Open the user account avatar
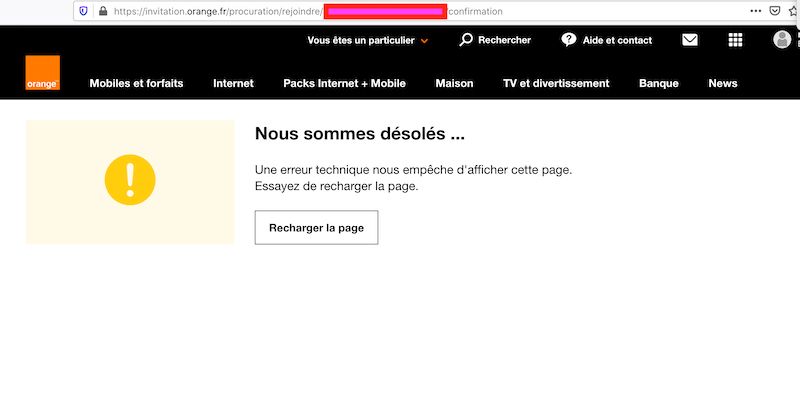This screenshot has height=419, width=800. tap(782, 39)
